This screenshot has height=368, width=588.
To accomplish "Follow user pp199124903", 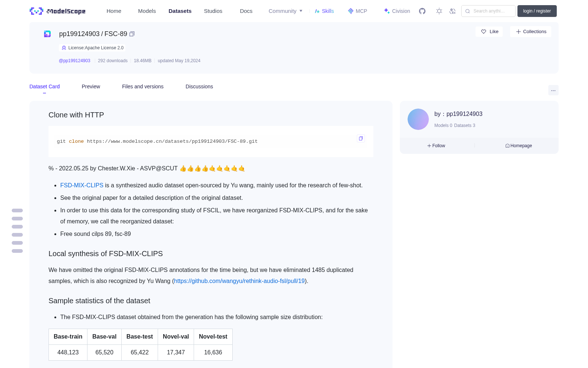I will click(436, 146).
